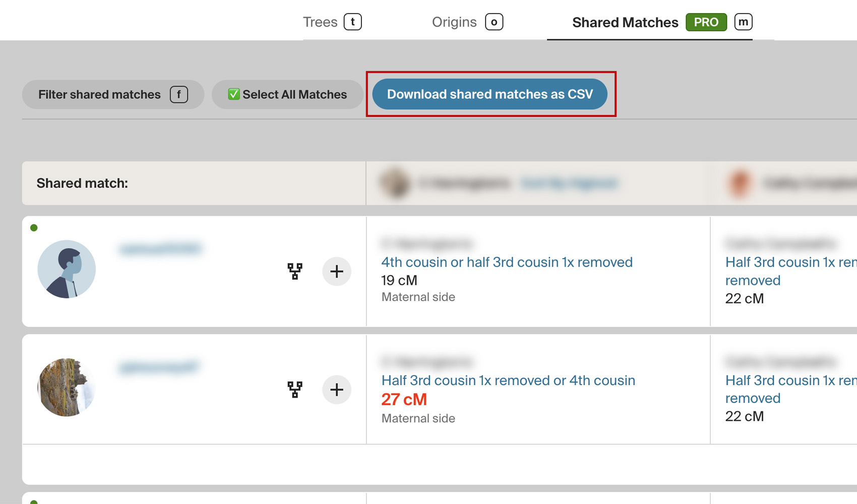
Task: Open blurred username link of second match
Action: [158, 367]
